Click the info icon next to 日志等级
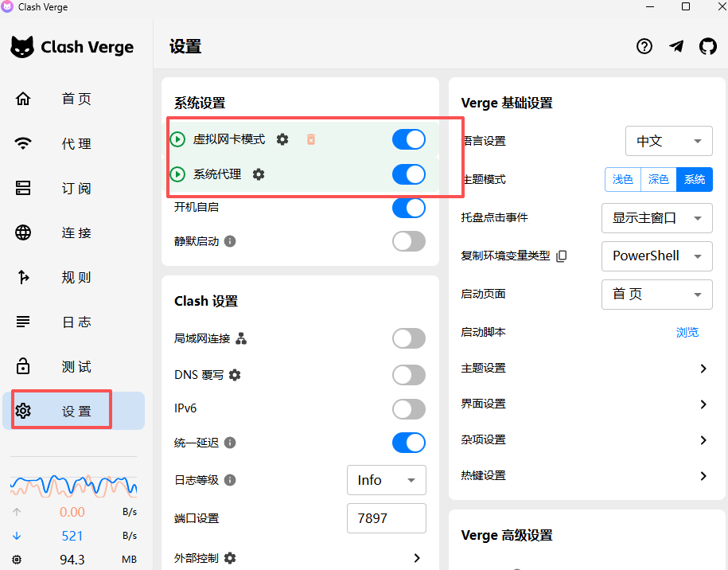This screenshot has width=728, height=570. pyautogui.click(x=230, y=480)
